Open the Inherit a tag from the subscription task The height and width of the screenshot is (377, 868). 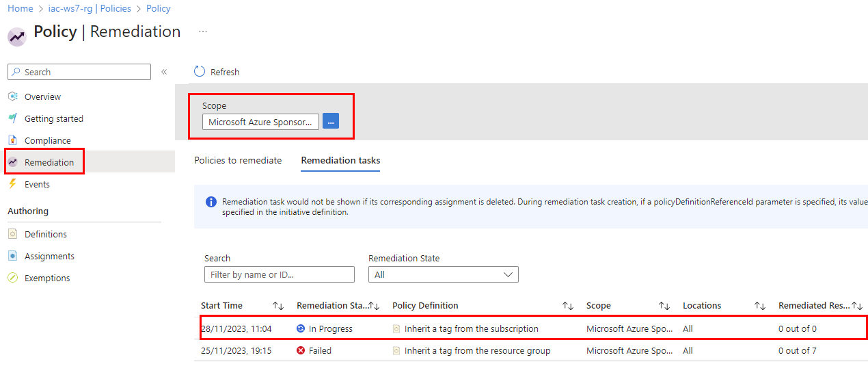(x=471, y=328)
